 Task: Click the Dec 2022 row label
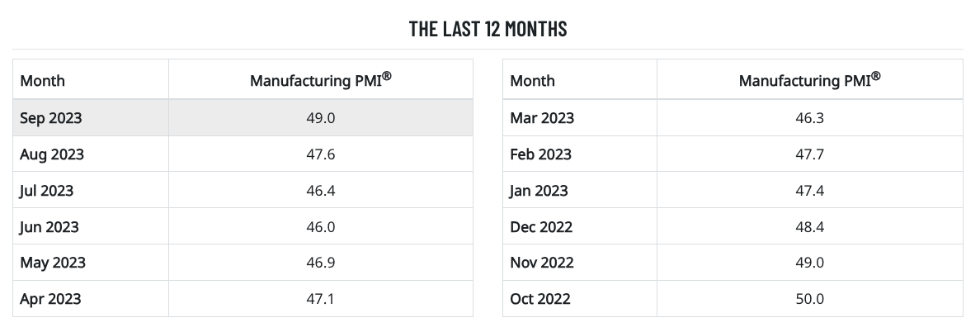pos(541,227)
